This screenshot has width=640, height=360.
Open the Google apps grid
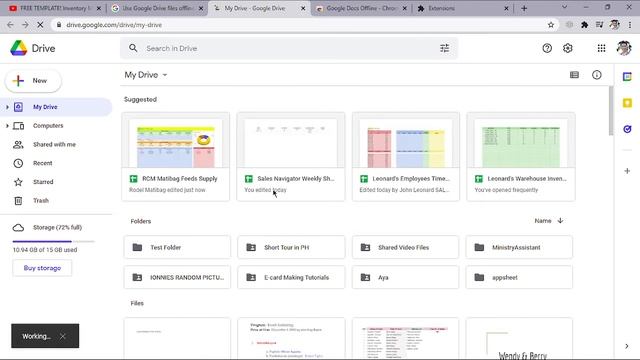pos(601,48)
